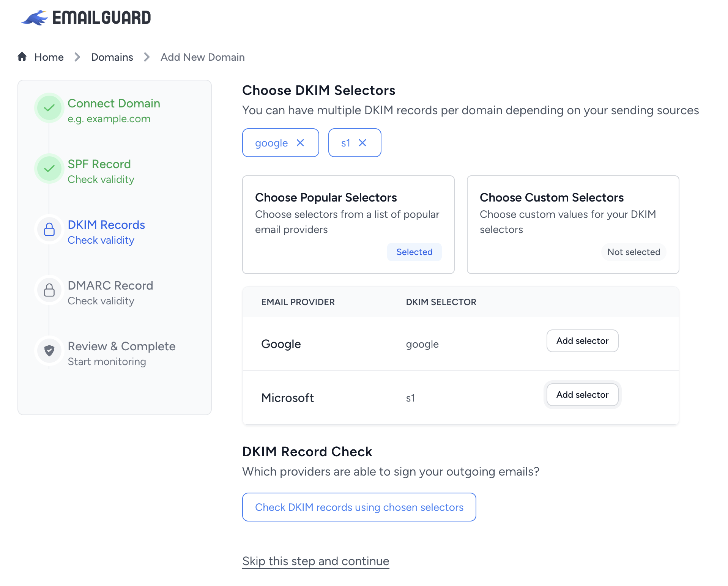The width and height of the screenshot is (728, 586).
Task: Add selector for Google provider
Action: click(x=583, y=341)
